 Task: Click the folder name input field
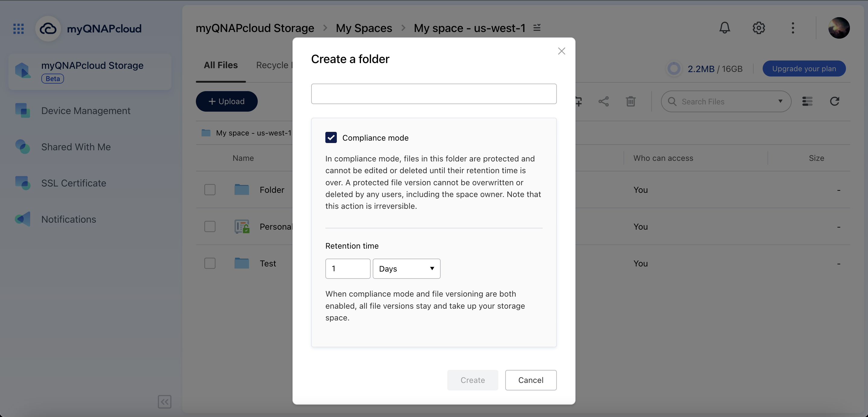click(x=434, y=94)
